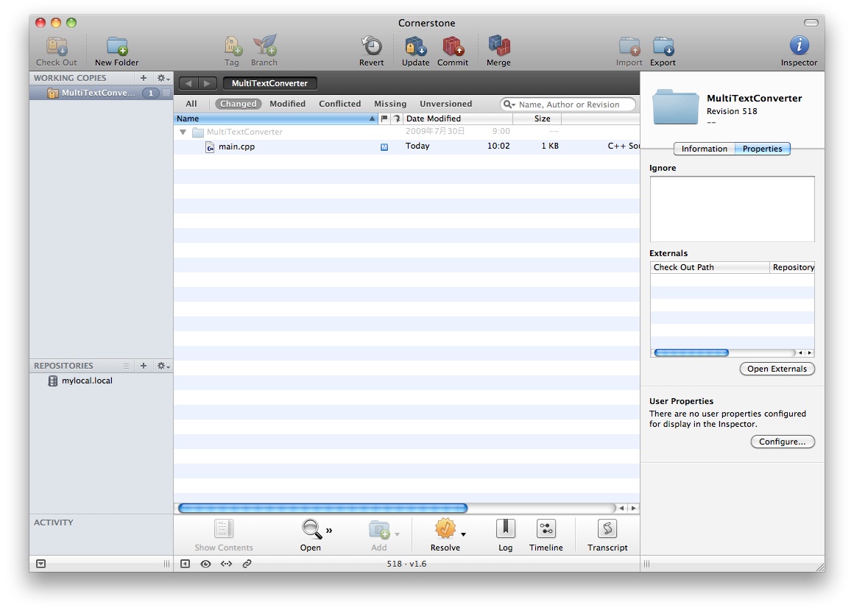Open the Add button dropdown arrow
The width and height of the screenshot is (854, 616).
tap(397, 534)
